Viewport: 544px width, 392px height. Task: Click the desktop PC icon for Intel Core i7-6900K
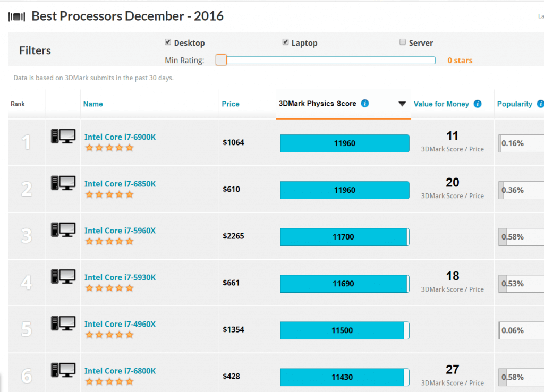(x=63, y=136)
